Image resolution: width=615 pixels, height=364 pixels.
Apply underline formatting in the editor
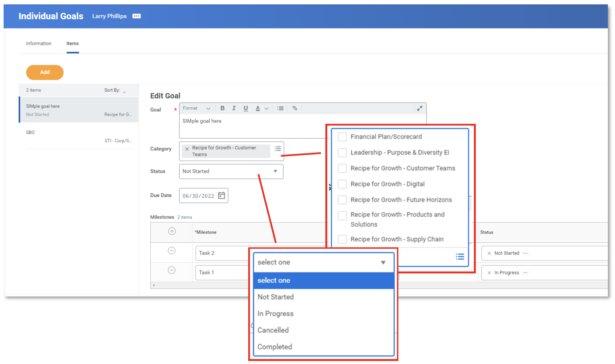tap(246, 108)
